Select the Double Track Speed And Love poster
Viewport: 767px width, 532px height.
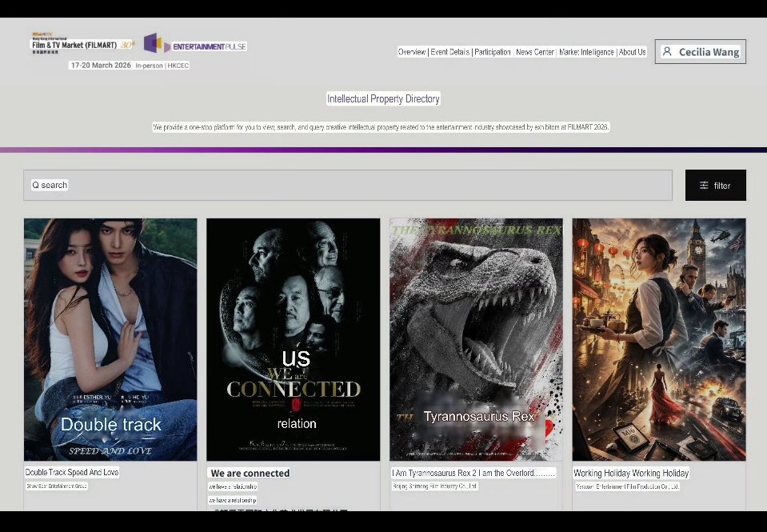(x=110, y=339)
